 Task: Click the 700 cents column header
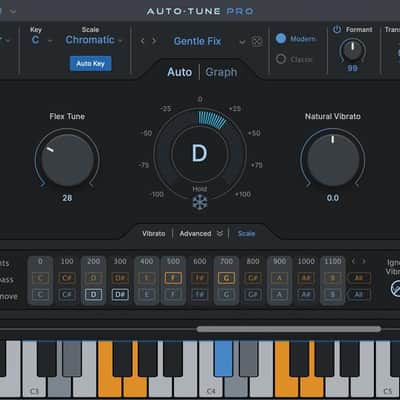coord(226,261)
